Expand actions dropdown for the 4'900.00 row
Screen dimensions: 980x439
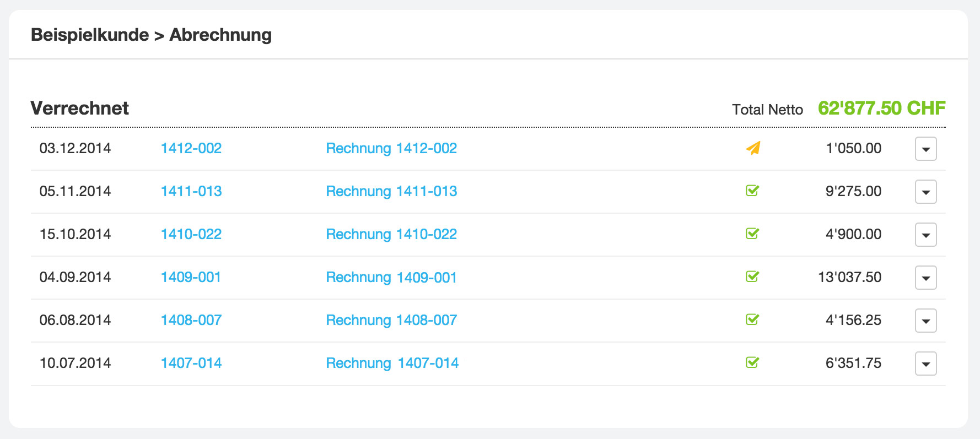(x=925, y=235)
